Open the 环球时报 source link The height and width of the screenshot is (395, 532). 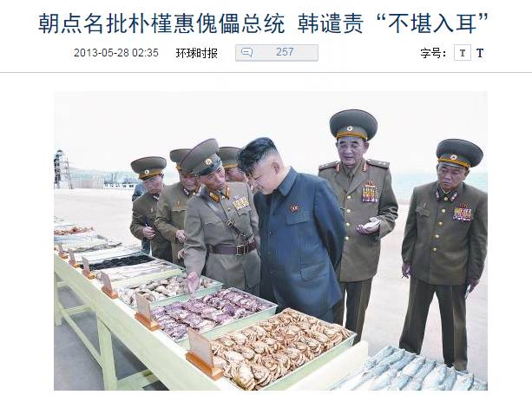coord(196,53)
